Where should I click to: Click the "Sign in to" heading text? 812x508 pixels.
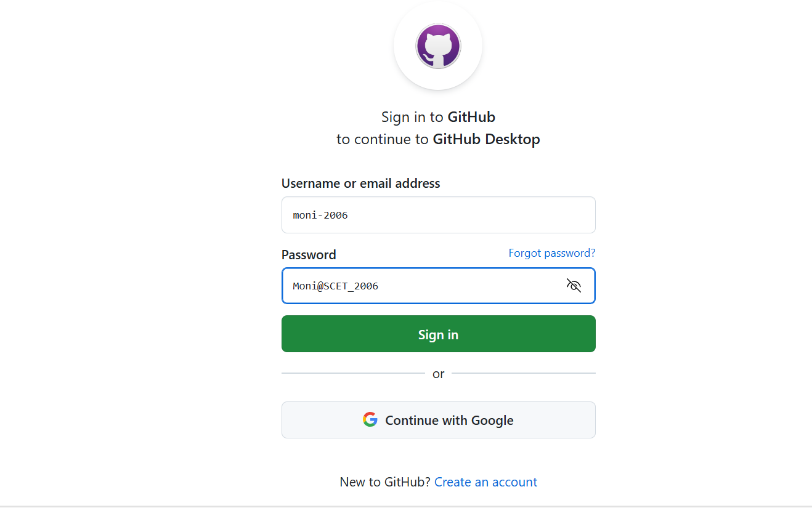[413, 117]
